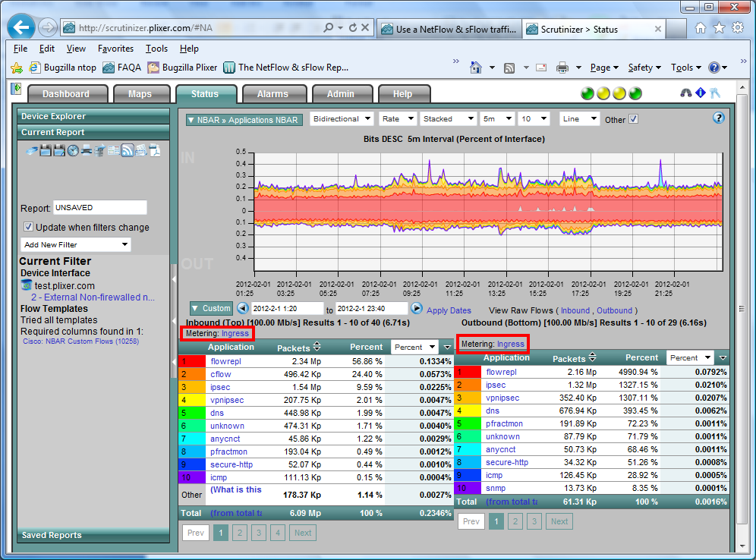Open the Stacked graph type dropdown
756x560 pixels.
(x=446, y=119)
